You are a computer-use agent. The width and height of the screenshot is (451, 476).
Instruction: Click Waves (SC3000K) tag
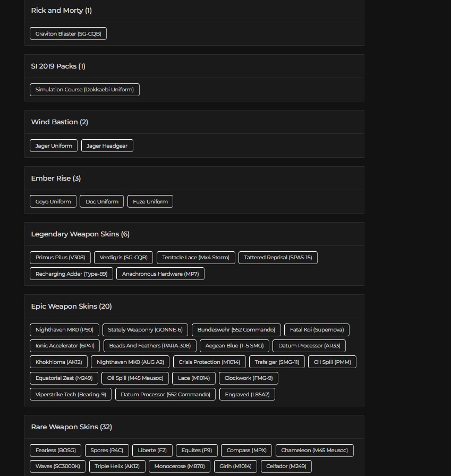coord(58,466)
